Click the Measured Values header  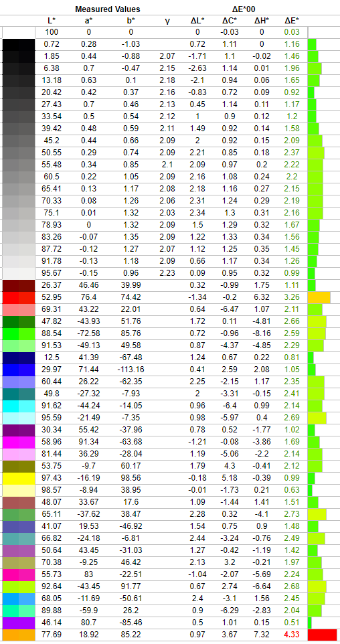pyautogui.click(x=108, y=9)
